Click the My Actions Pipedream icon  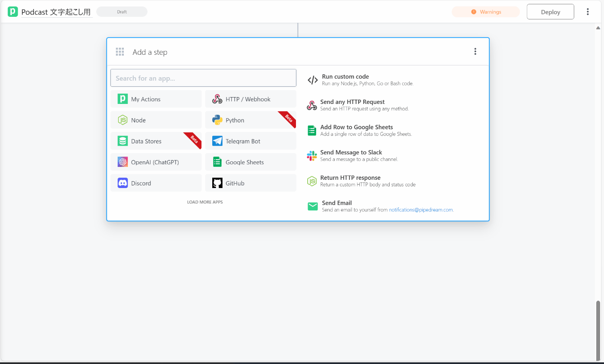click(x=123, y=99)
